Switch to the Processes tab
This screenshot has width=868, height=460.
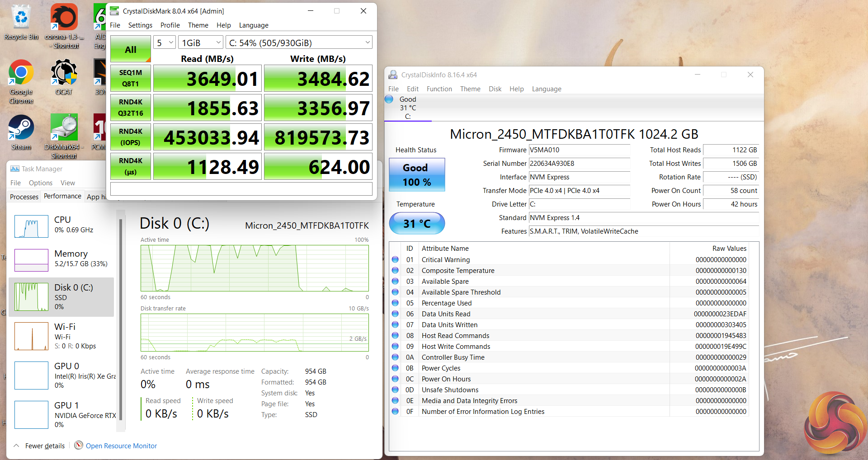tap(24, 197)
